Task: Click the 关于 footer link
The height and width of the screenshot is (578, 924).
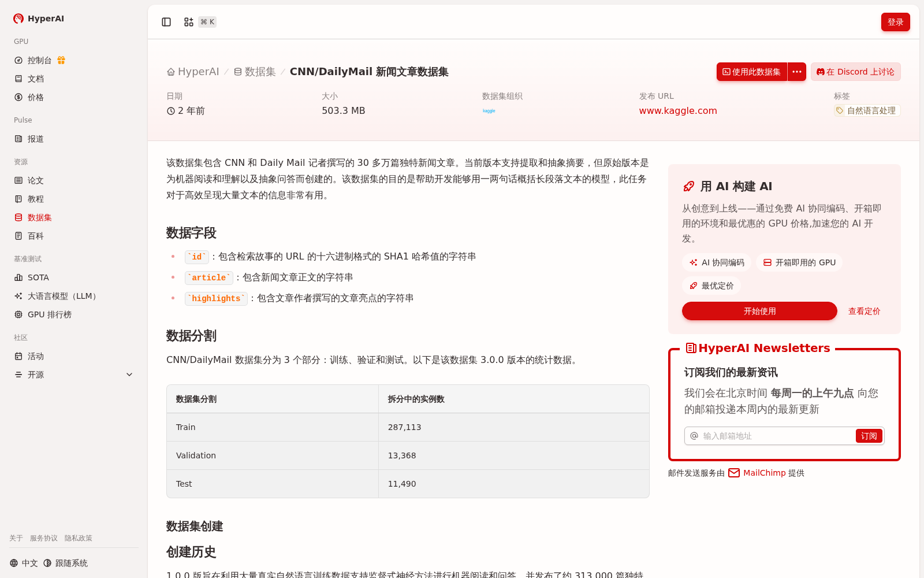Action: click(x=16, y=538)
